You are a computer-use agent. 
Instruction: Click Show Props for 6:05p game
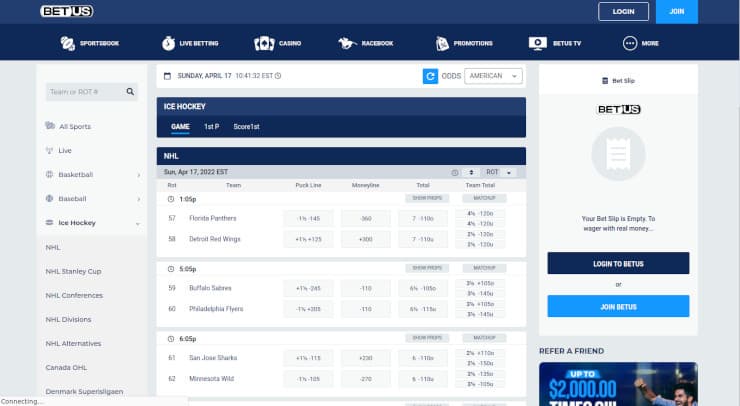(427, 338)
